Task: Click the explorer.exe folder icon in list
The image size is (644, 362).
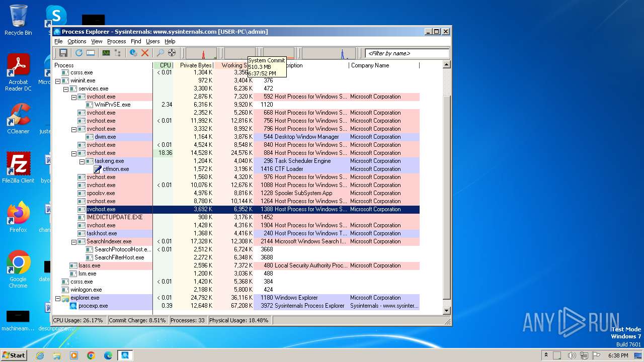Action: coord(65,298)
